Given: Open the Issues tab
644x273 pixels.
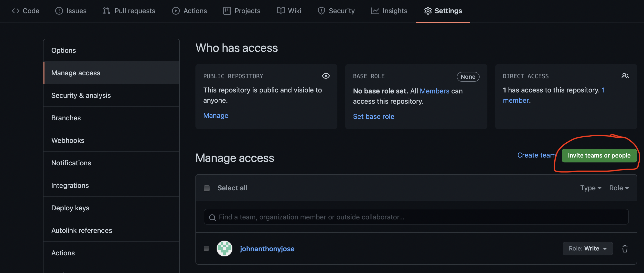Looking at the screenshot, I should pos(71,11).
